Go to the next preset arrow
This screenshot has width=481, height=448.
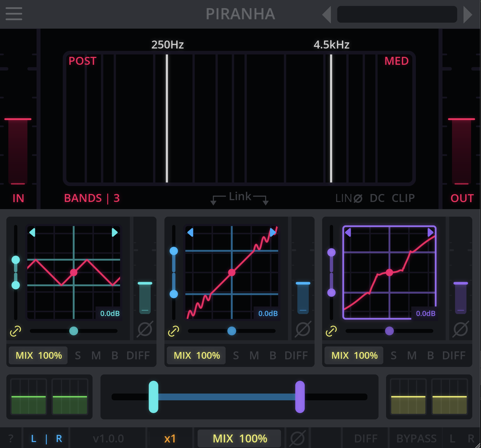(x=468, y=15)
